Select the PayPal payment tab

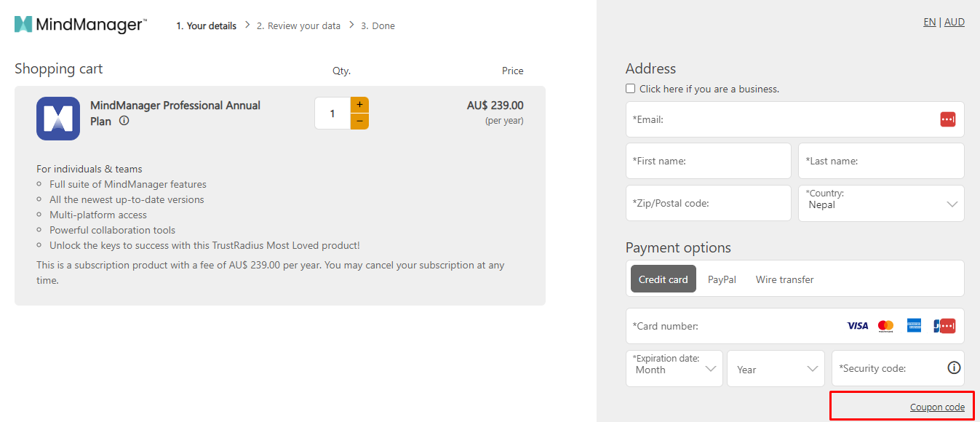click(x=722, y=279)
